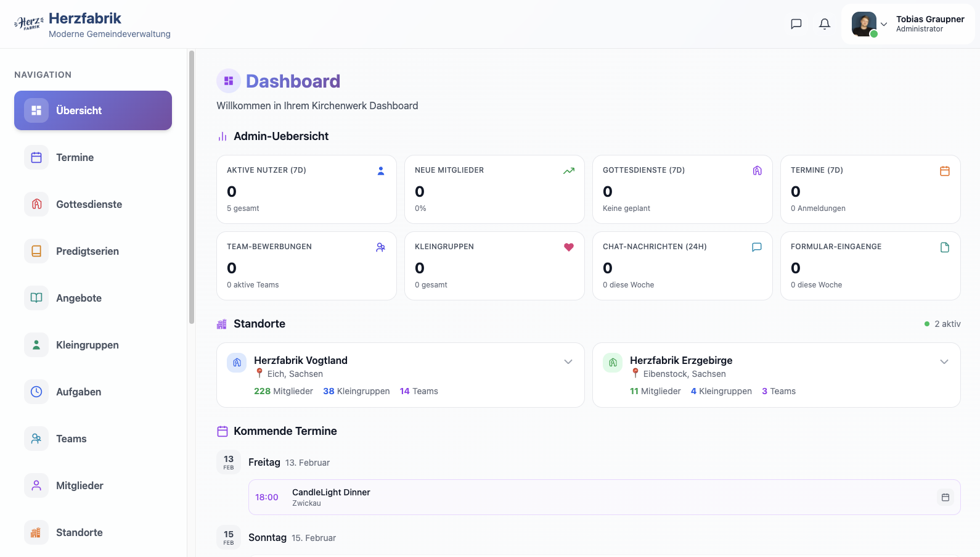Click the Predigtserien book icon in sidebar
The image size is (980, 557).
pos(36,251)
